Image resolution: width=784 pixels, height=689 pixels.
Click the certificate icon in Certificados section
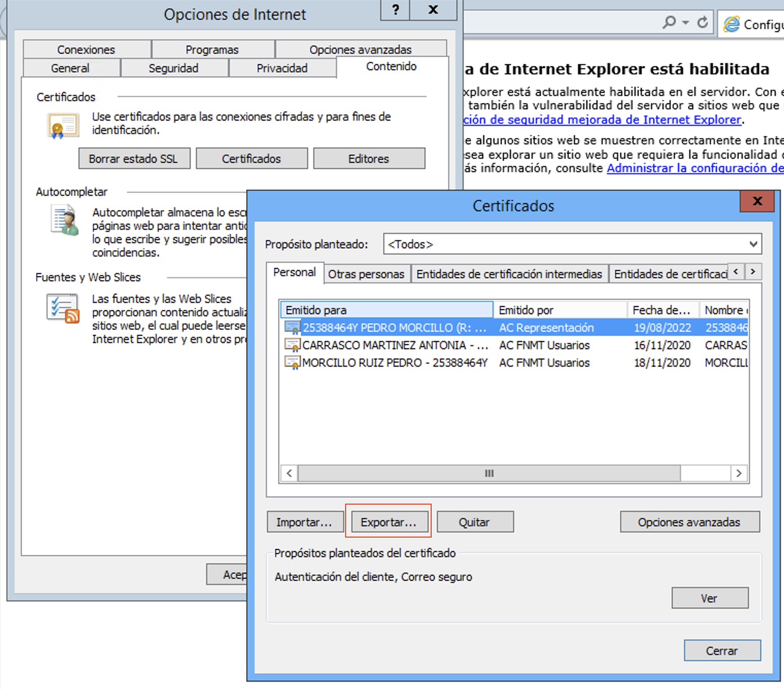(x=62, y=126)
